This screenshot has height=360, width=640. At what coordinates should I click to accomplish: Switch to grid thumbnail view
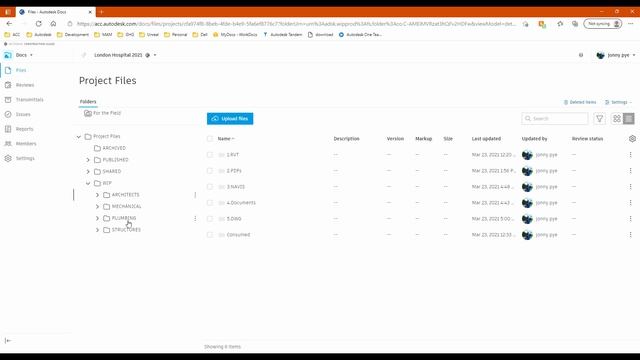(x=617, y=118)
